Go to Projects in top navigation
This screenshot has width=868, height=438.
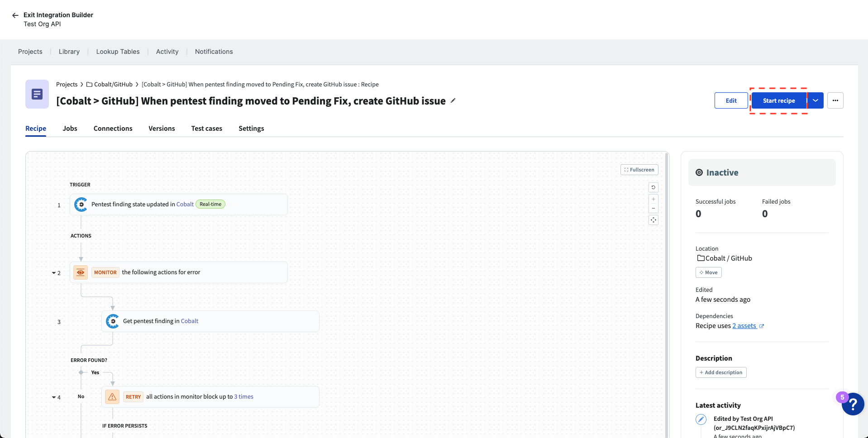(x=30, y=52)
